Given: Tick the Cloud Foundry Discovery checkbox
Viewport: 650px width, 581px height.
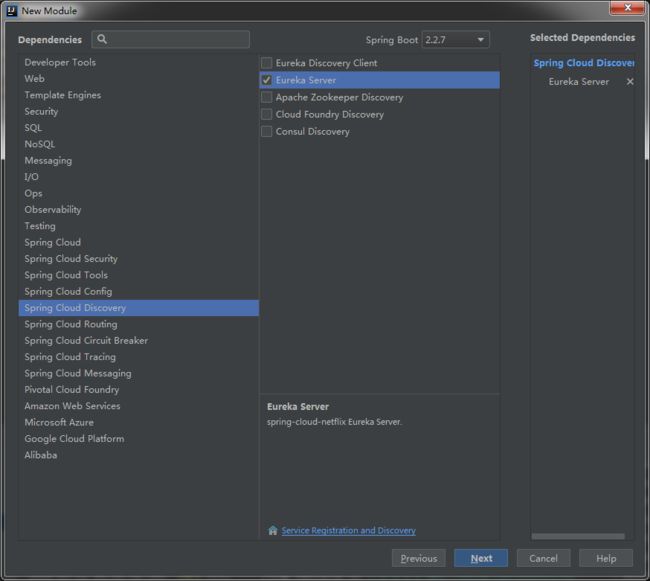Looking at the screenshot, I should coord(267,114).
